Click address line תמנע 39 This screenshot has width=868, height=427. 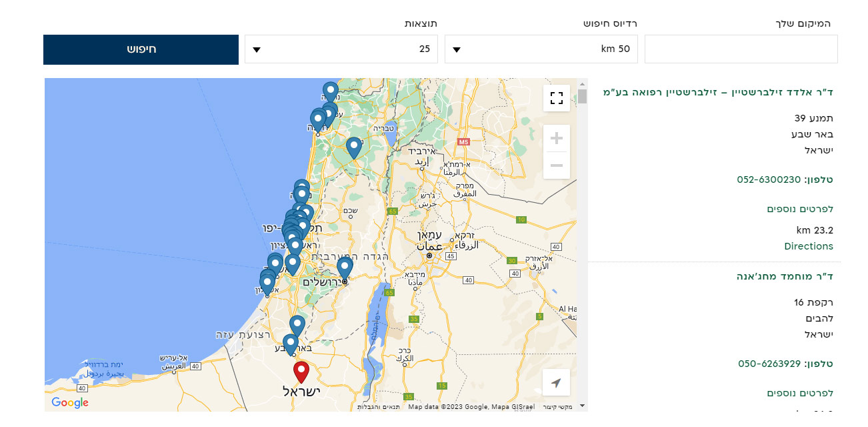tap(814, 119)
